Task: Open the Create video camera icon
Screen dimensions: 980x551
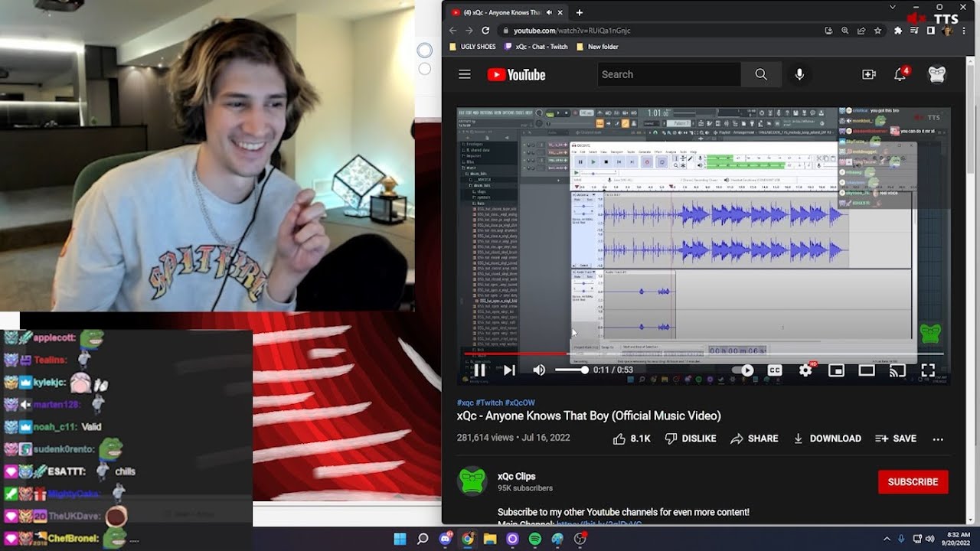Action: (868, 74)
